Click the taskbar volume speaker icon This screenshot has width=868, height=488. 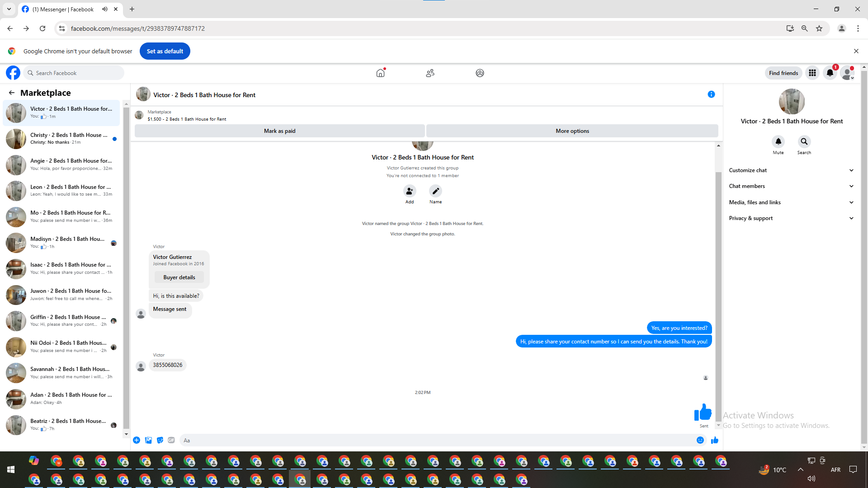811,479
